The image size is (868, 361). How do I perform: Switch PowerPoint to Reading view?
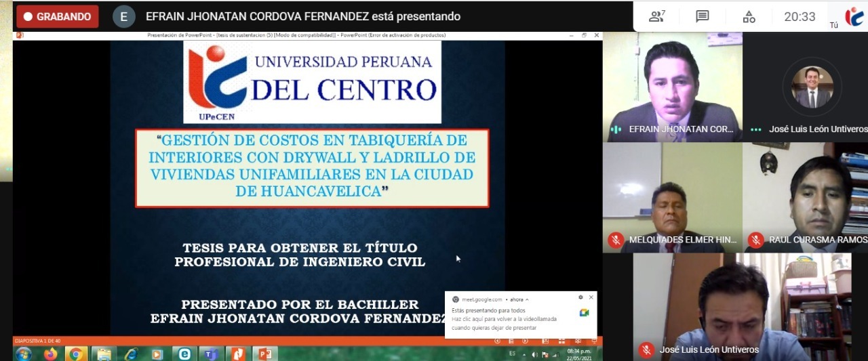[x=578, y=341]
